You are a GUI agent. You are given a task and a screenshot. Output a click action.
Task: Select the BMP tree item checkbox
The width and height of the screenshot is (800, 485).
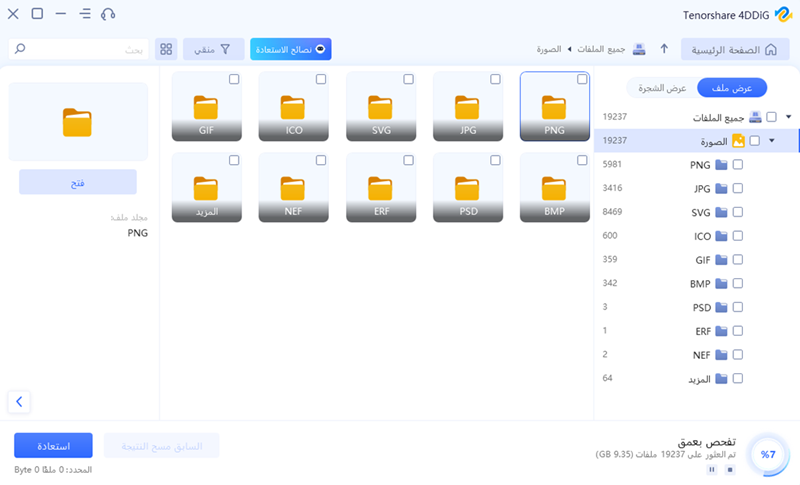[x=738, y=284]
